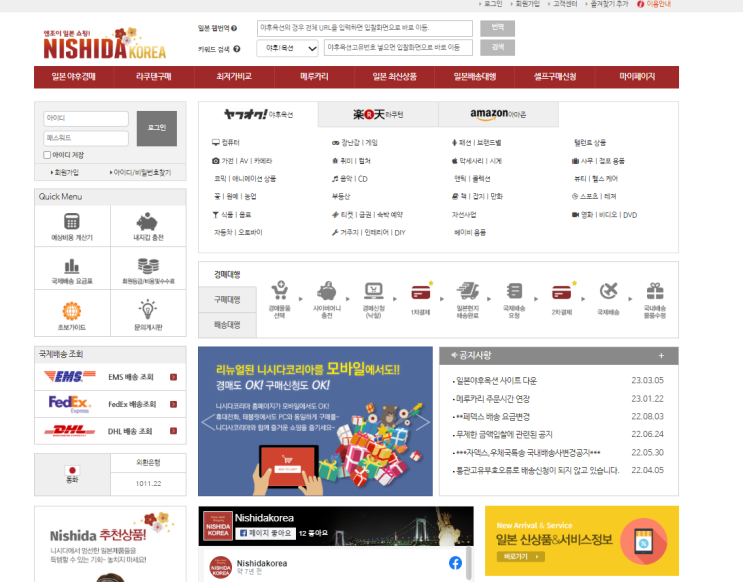743x582 pixels.
Task: Click the EMS logo
Action: click(x=70, y=377)
